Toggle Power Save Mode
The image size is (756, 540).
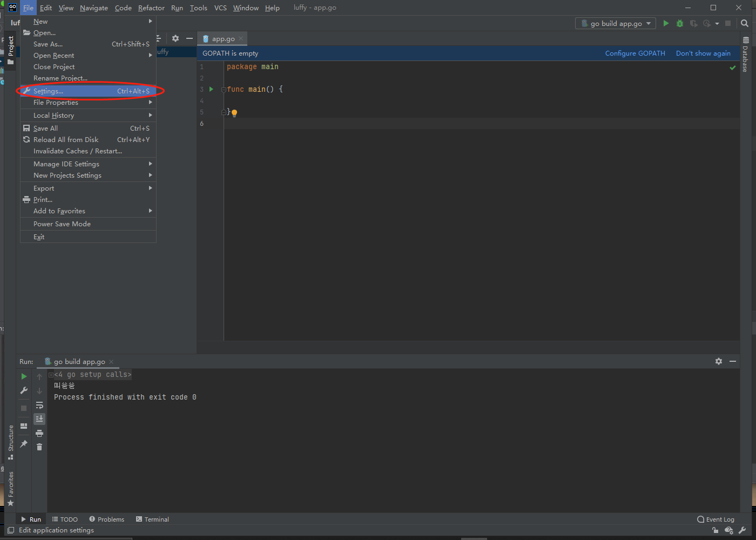point(88,224)
